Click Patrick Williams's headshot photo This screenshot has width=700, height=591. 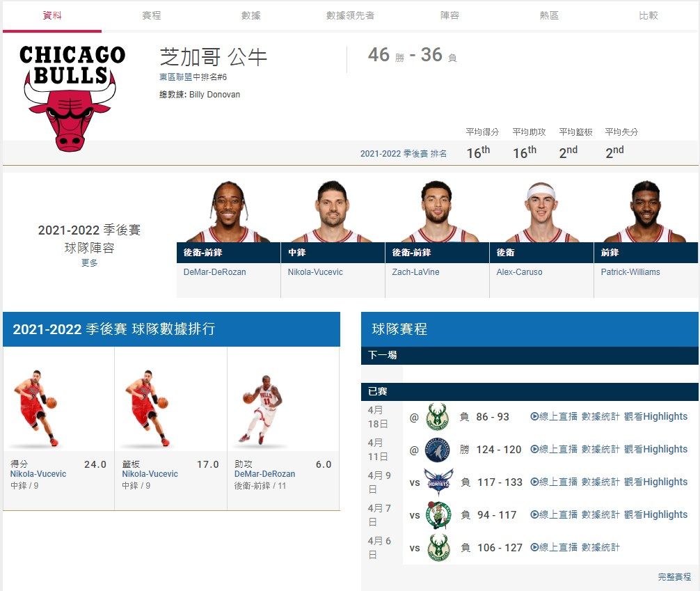click(x=646, y=212)
